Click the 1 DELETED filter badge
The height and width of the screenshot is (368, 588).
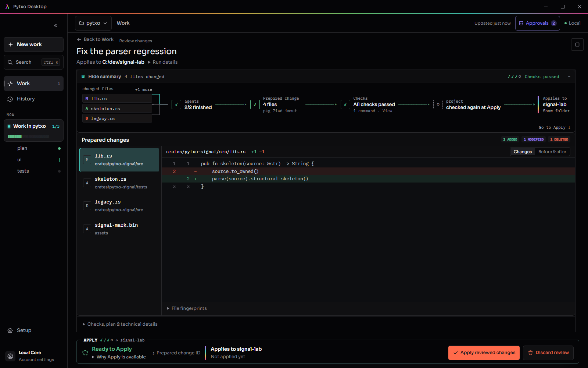559,140
